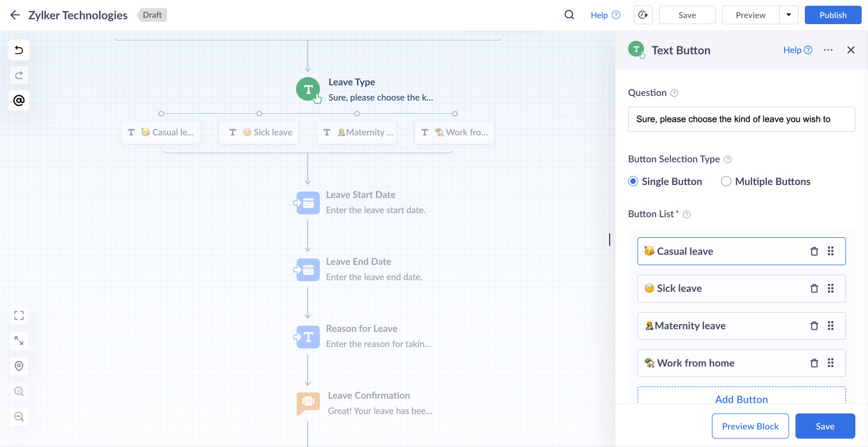Click the @ mention icon
Viewport: 868px width, 447px height.
19,101
